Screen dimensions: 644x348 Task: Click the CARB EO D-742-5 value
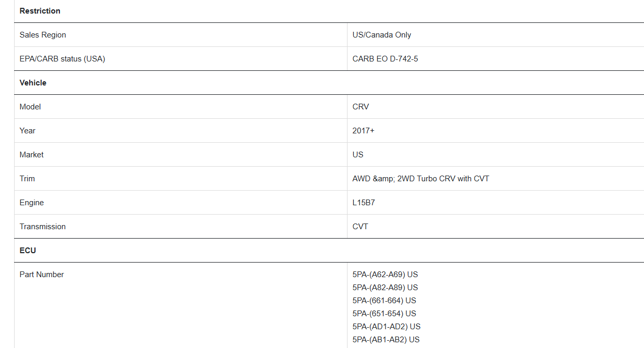[385, 59]
